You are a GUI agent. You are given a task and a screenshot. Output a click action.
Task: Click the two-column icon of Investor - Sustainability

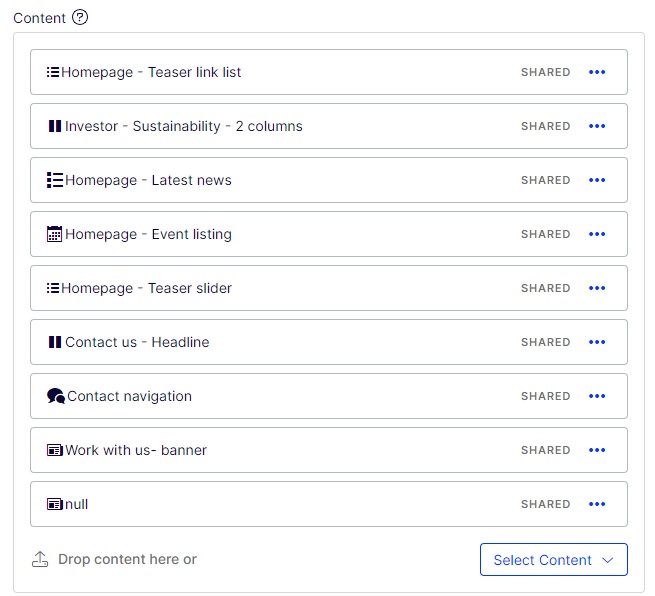coord(55,126)
